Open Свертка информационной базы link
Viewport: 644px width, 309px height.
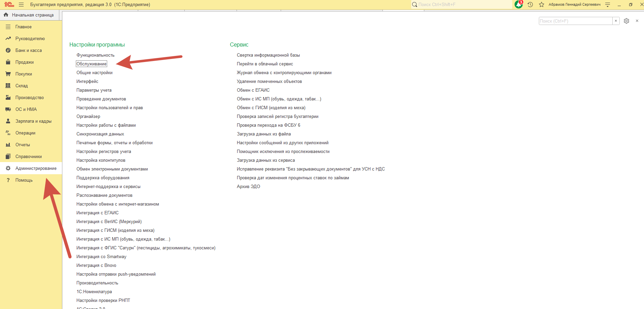click(x=268, y=55)
